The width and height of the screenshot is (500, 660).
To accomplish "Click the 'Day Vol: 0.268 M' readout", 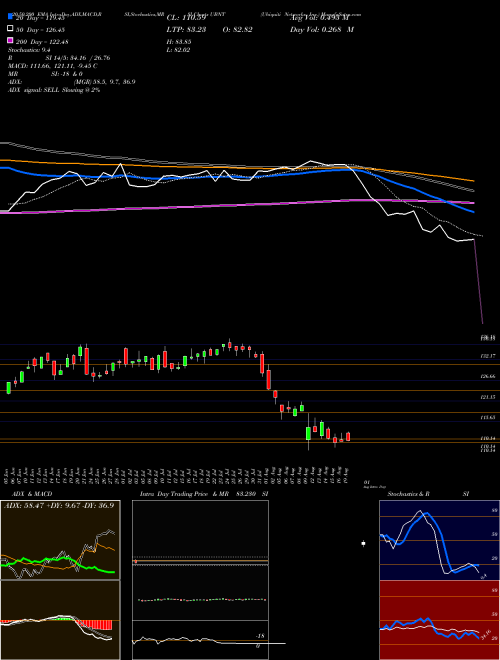I will tap(322, 30).
